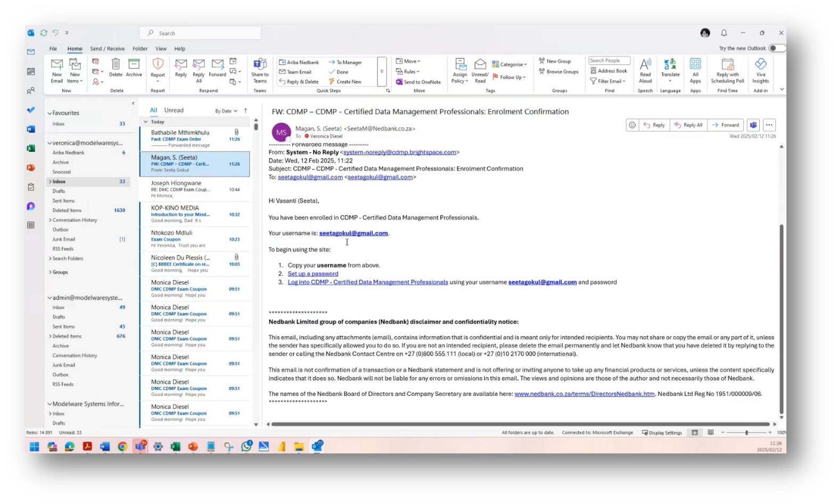The width and height of the screenshot is (837, 504).
Task: Reply with Scheduling Poll
Action: tap(727, 71)
